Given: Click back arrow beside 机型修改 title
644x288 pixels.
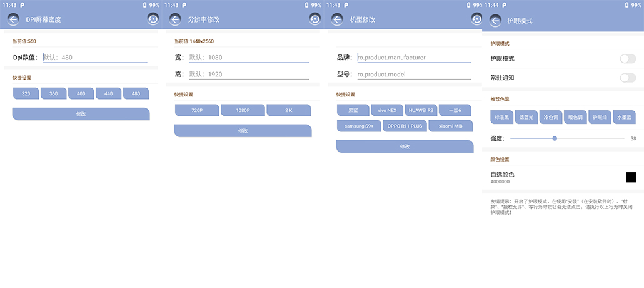Looking at the screenshot, I should (x=337, y=19).
